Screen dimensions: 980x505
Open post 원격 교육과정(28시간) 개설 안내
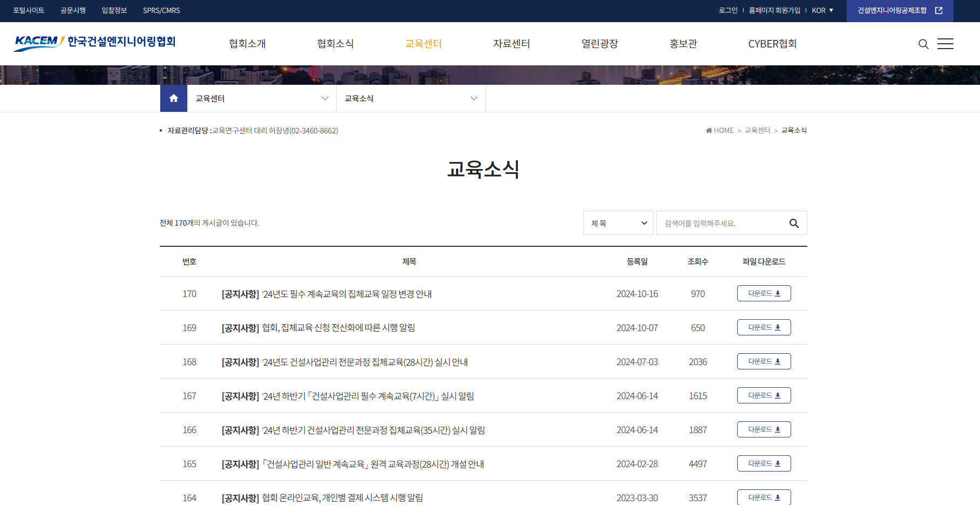[x=353, y=464]
